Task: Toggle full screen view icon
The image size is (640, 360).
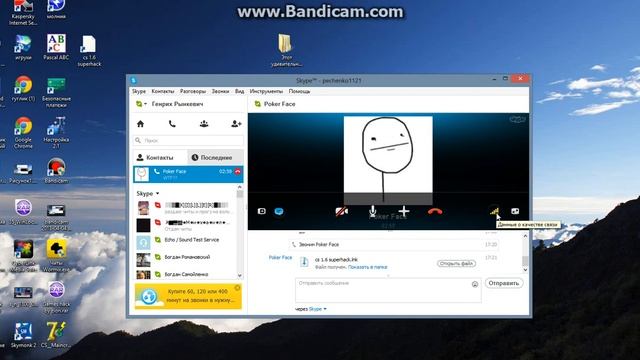Action: 515,211
